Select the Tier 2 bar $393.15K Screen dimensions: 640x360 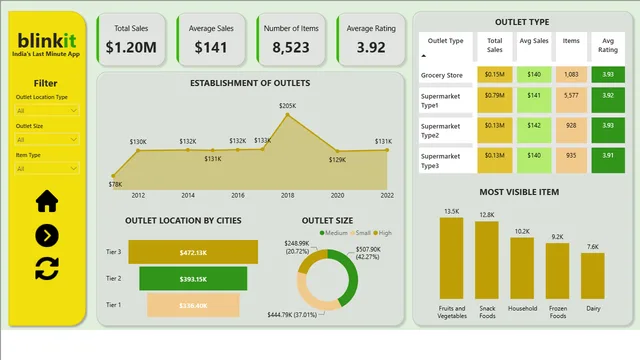pos(193,279)
